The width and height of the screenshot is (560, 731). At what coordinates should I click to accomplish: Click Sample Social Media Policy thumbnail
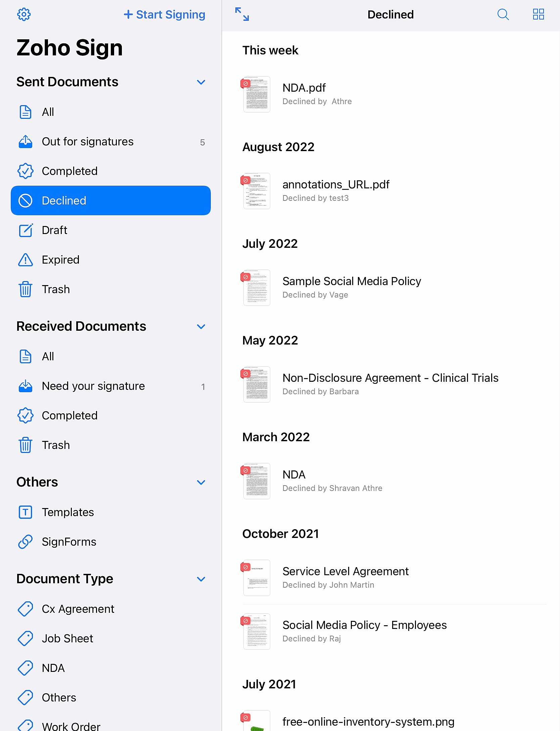tap(257, 288)
